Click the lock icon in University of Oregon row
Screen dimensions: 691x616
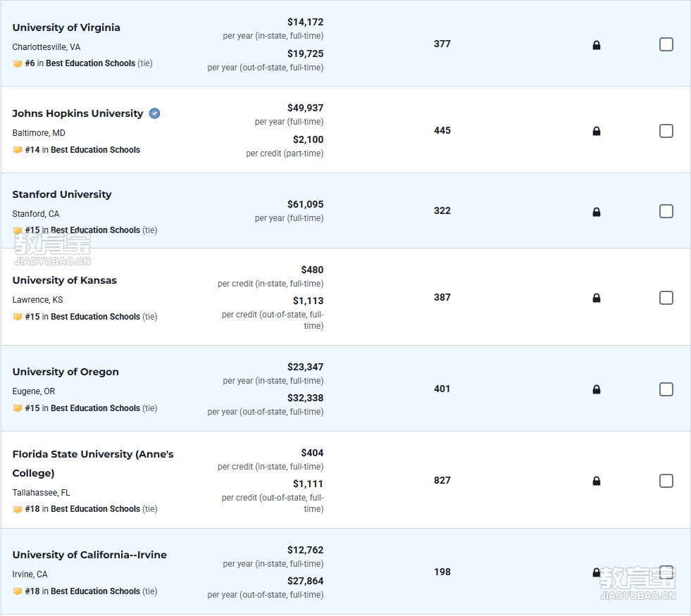596,389
